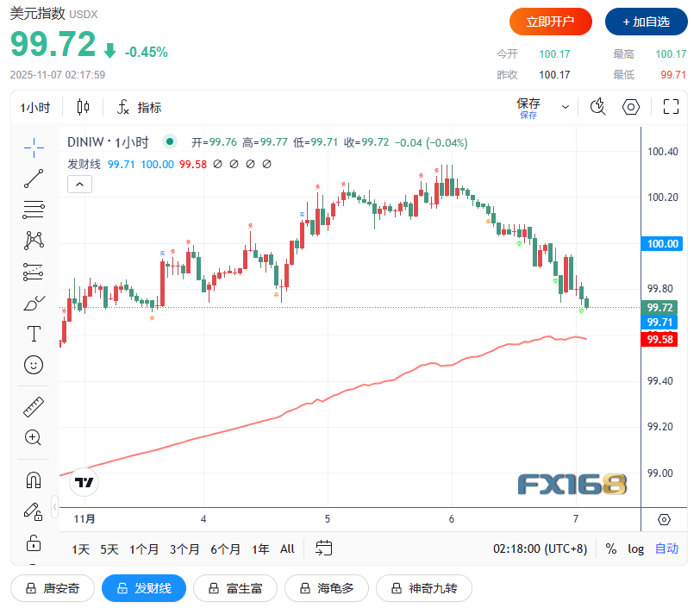The width and height of the screenshot is (700, 608).
Task: Enter fullscreen chart mode
Action: [671, 107]
